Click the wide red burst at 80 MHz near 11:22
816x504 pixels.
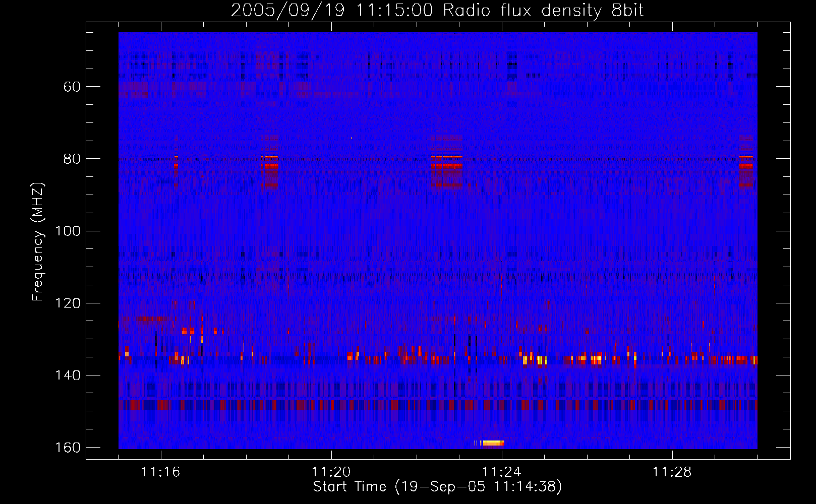click(447, 162)
